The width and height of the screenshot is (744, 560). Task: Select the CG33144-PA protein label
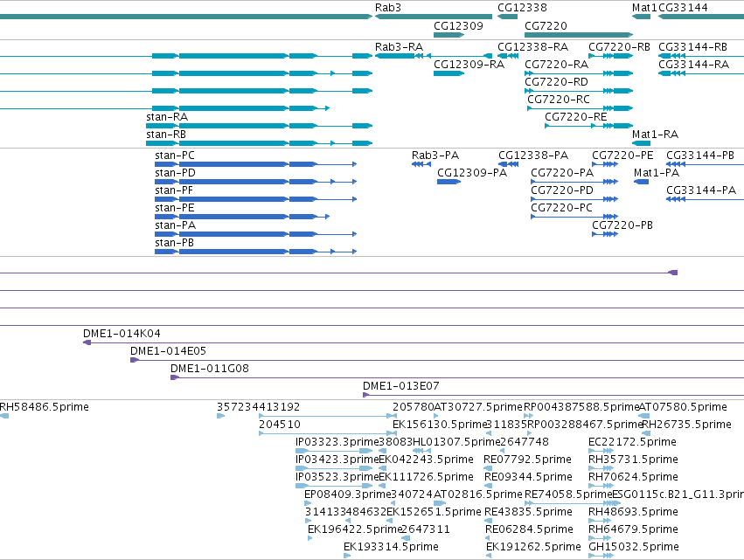701,190
